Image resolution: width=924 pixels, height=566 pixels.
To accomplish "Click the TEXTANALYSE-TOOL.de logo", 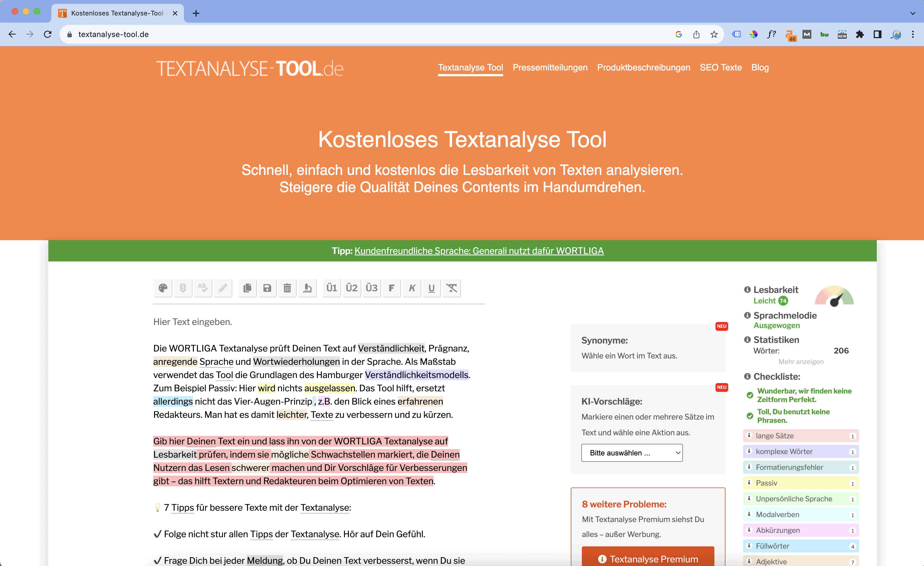I will tap(250, 69).
